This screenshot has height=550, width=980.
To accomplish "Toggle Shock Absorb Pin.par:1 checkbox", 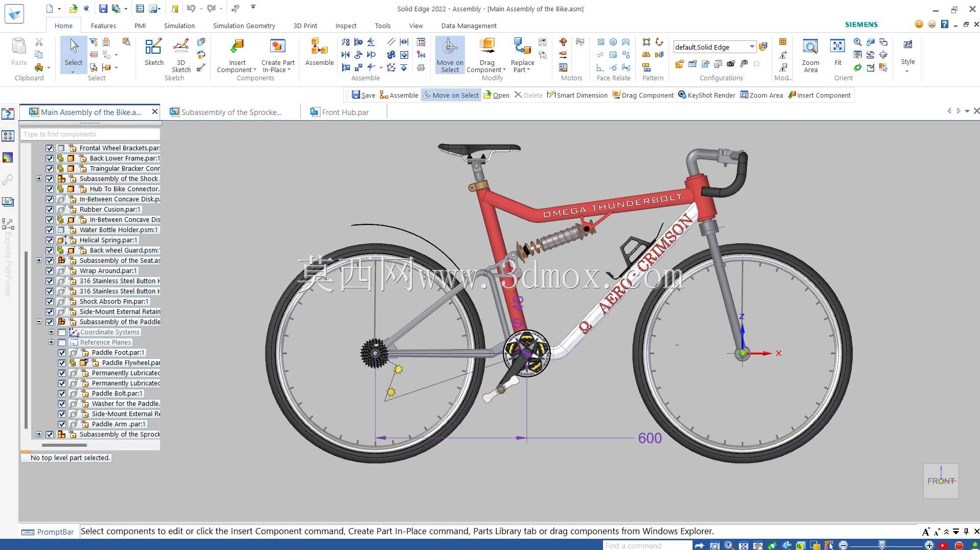I will coord(50,302).
